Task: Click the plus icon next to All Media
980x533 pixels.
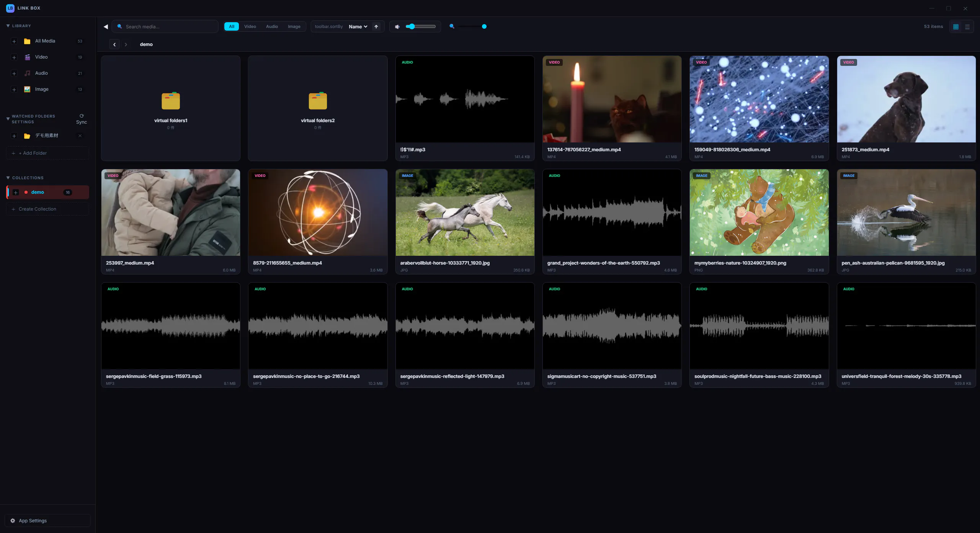Action: pos(14,41)
